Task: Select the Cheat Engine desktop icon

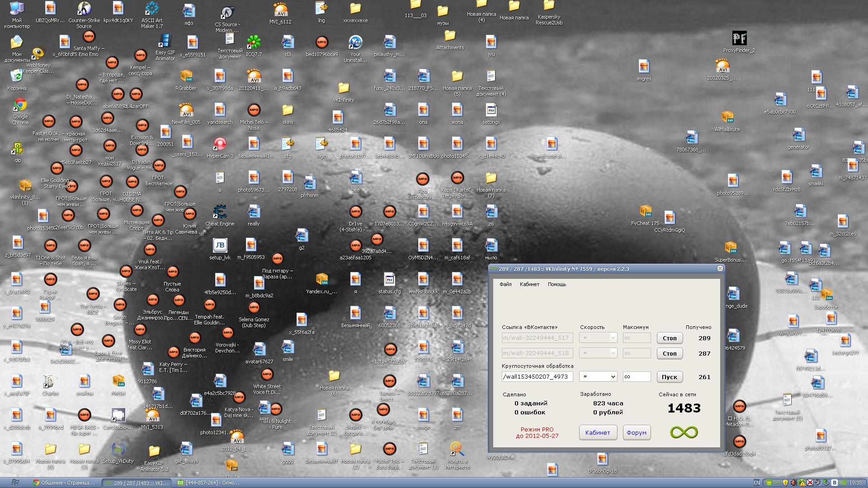Action: pos(220,216)
